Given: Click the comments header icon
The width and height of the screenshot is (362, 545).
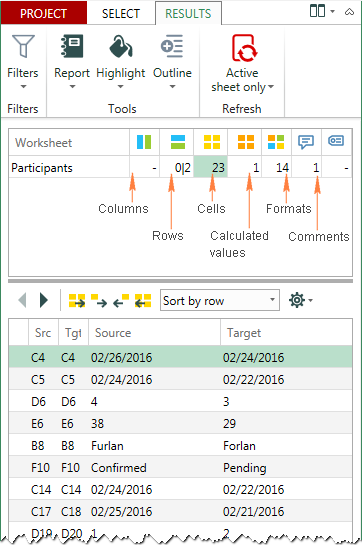Looking at the screenshot, I should [306, 141].
